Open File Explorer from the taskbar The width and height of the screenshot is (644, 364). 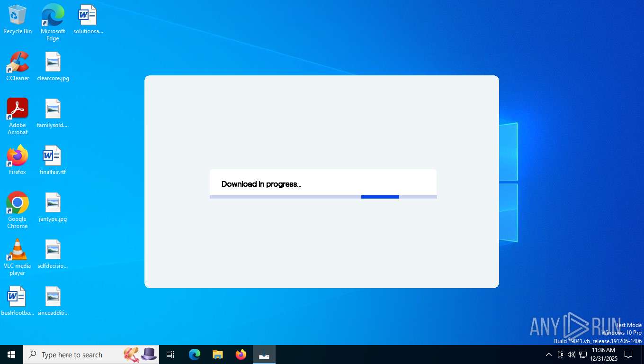(x=218, y=355)
